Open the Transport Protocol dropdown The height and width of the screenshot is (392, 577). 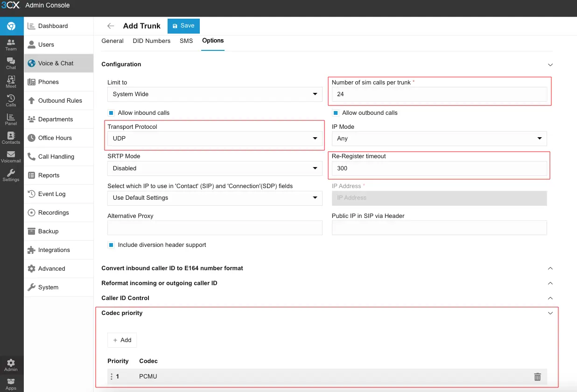pos(215,139)
